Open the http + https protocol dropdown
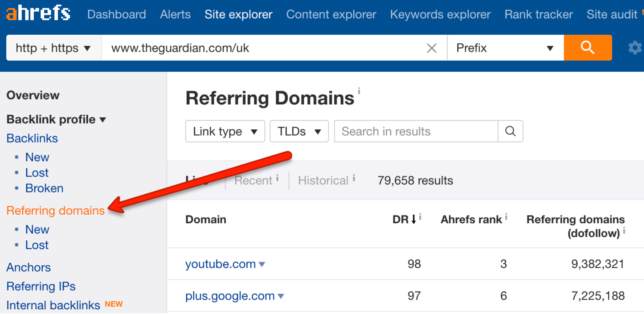Image resolution: width=644 pixels, height=314 pixels. pyautogui.click(x=54, y=48)
